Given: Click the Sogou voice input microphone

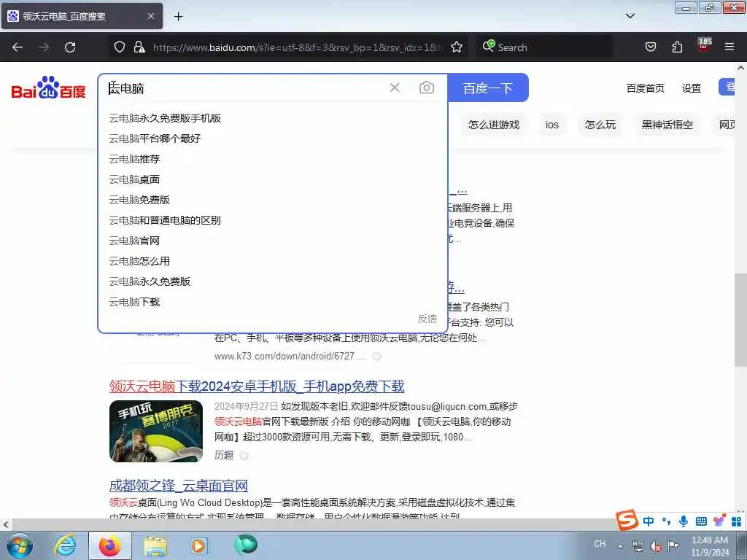Looking at the screenshot, I should pos(683,521).
